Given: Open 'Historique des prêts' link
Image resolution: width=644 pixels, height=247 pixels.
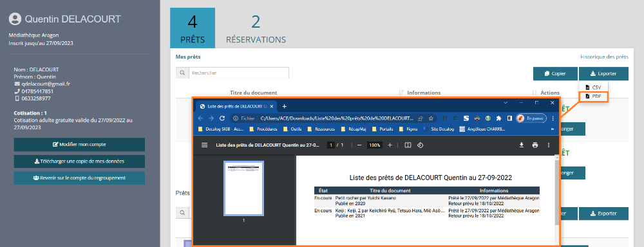Looking at the screenshot, I should (604, 57).
